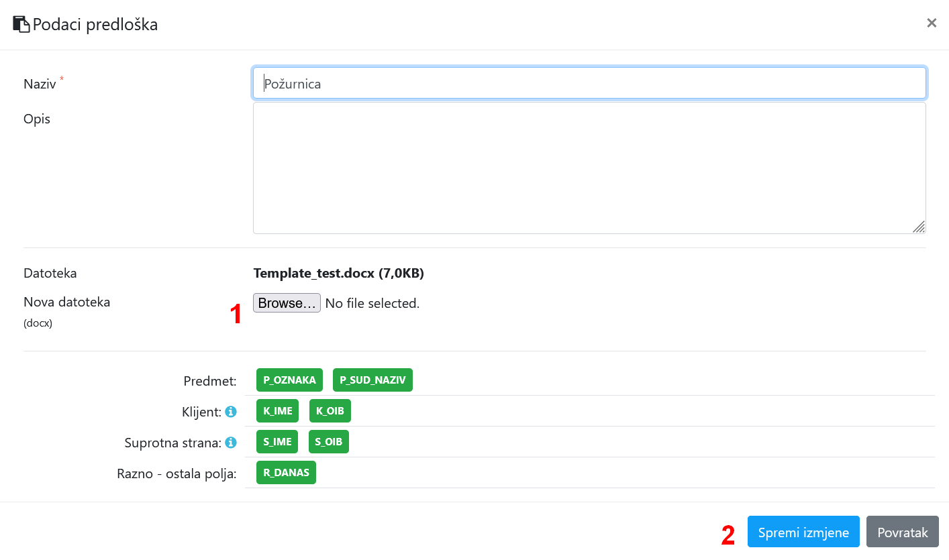
Task: Click inside the Opis text area
Action: (x=589, y=168)
